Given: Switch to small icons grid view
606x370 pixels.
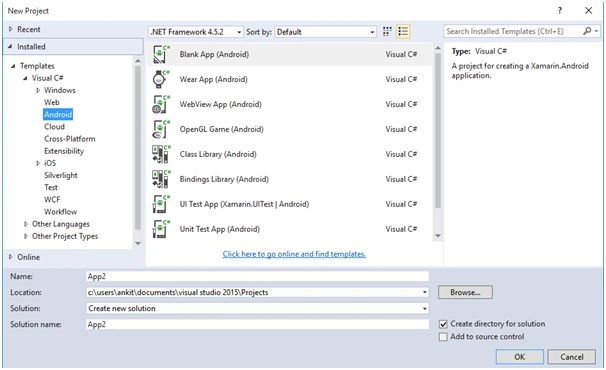Looking at the screenshot, I should pos(387,32).
